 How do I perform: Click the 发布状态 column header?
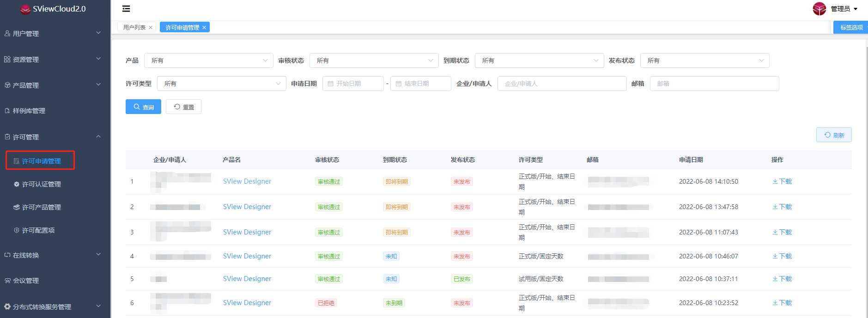(463, 160)
